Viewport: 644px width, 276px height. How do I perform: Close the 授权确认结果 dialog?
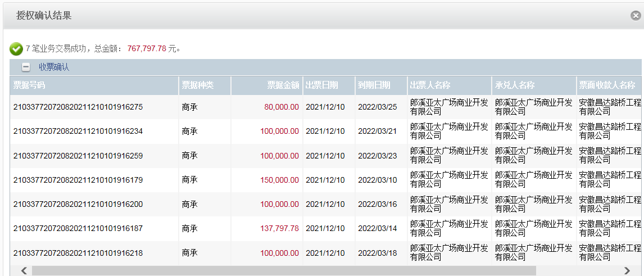[x=636, y=16]
